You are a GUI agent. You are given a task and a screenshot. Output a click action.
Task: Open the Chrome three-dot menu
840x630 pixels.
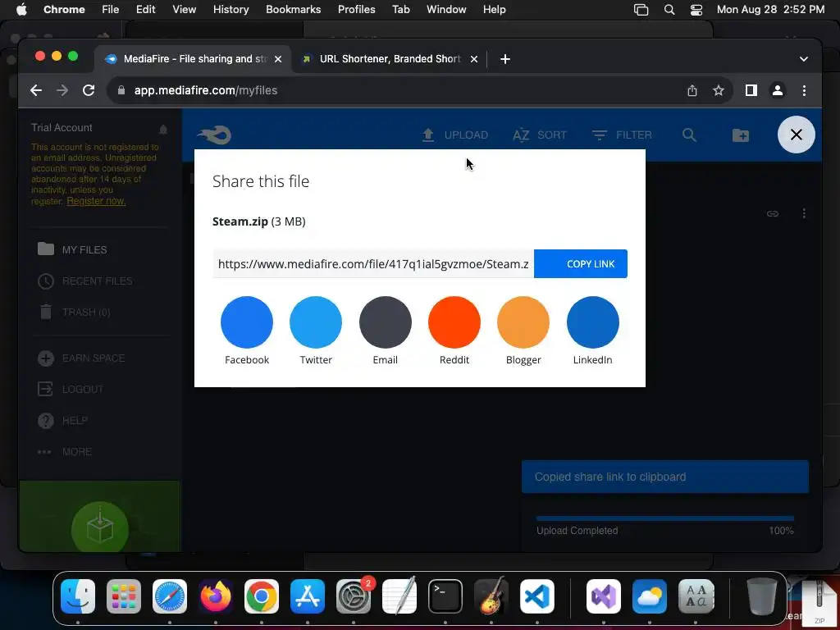click(x=804, y=90)
